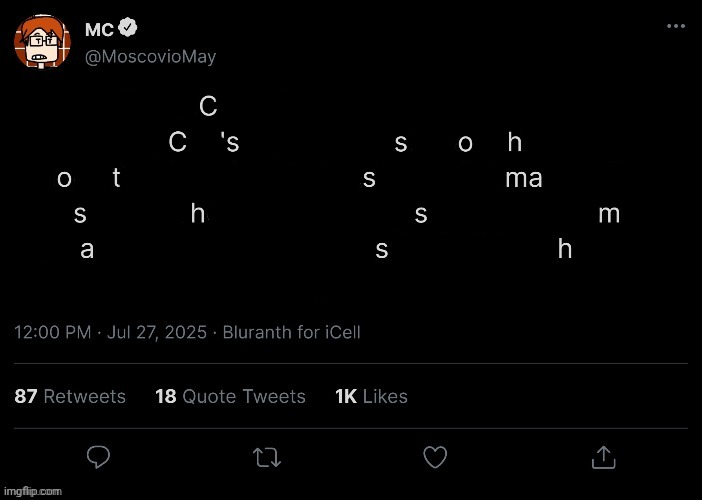Click the "ma" text in the tweet
This screenshot has width=702, height=500.
524,179
